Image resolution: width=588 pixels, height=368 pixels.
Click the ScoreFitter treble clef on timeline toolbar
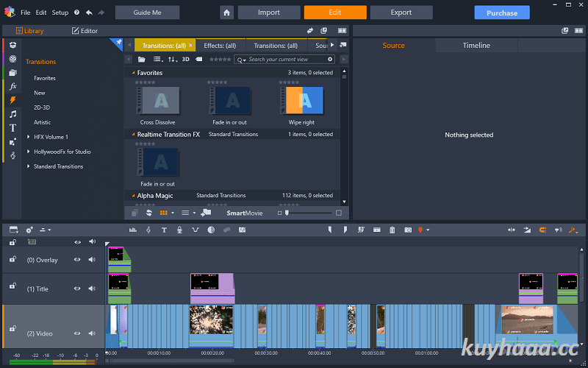[x=148, y=230]
